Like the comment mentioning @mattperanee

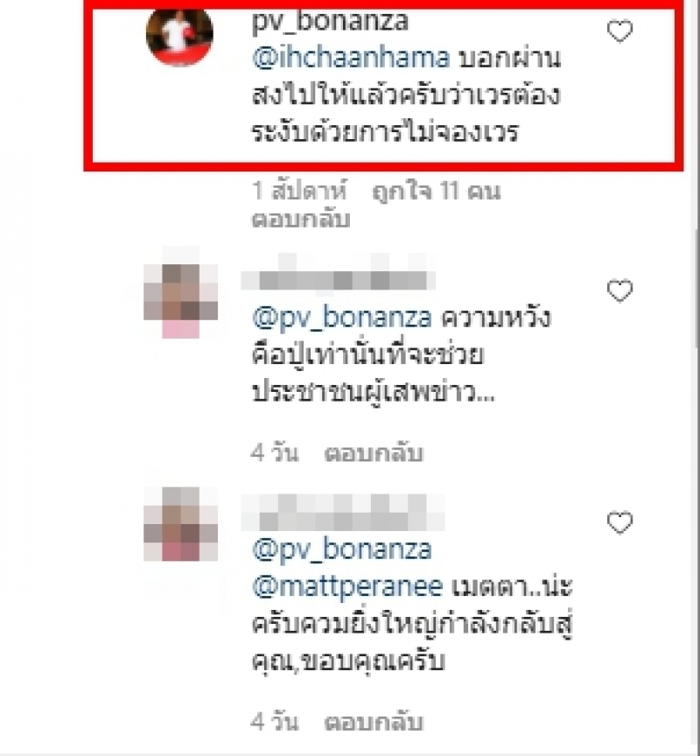(x=619, y=522)
